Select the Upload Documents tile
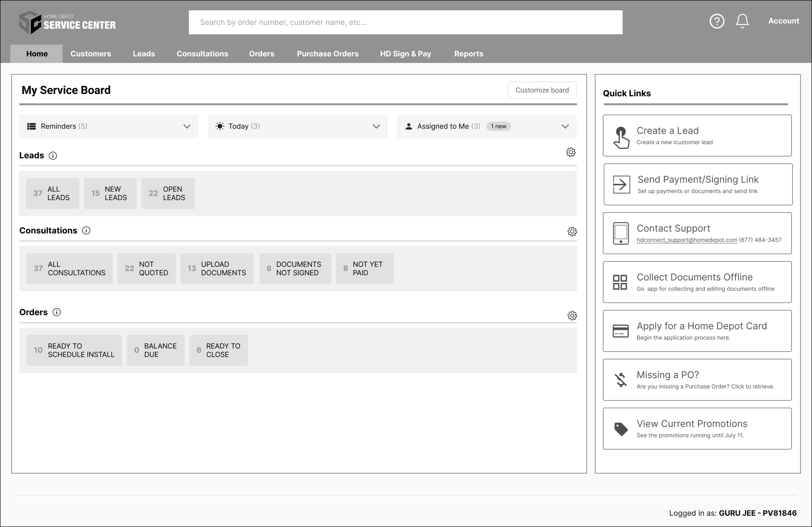 [x=217, y=269]
